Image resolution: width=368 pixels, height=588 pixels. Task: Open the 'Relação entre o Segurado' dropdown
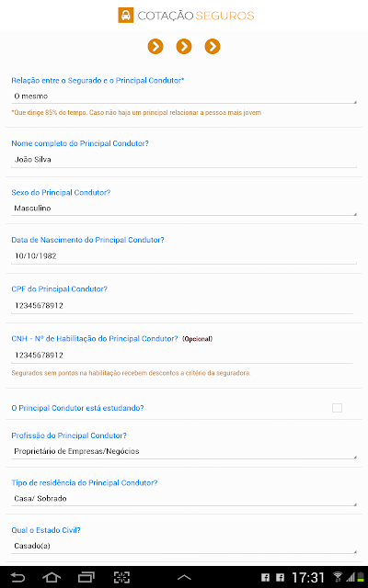click(184, 96)
